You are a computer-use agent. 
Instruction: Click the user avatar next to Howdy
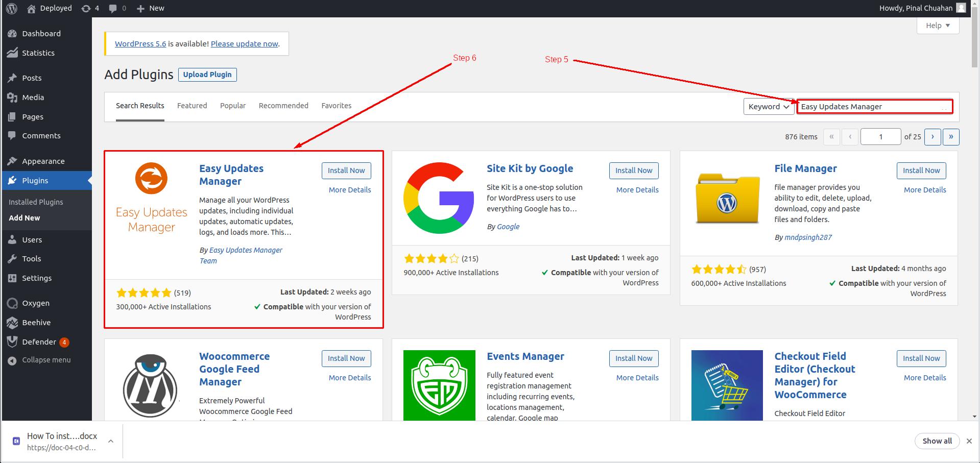[x=961, y=8]
